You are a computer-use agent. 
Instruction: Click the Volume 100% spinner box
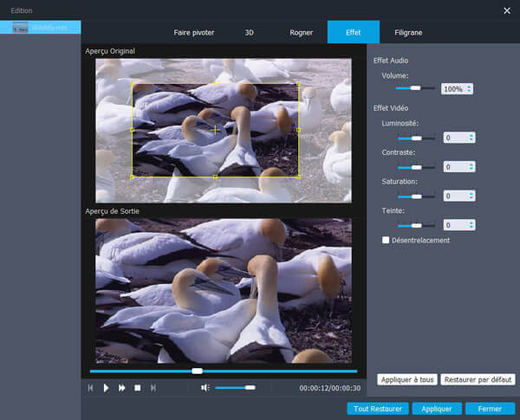[457, 88]
